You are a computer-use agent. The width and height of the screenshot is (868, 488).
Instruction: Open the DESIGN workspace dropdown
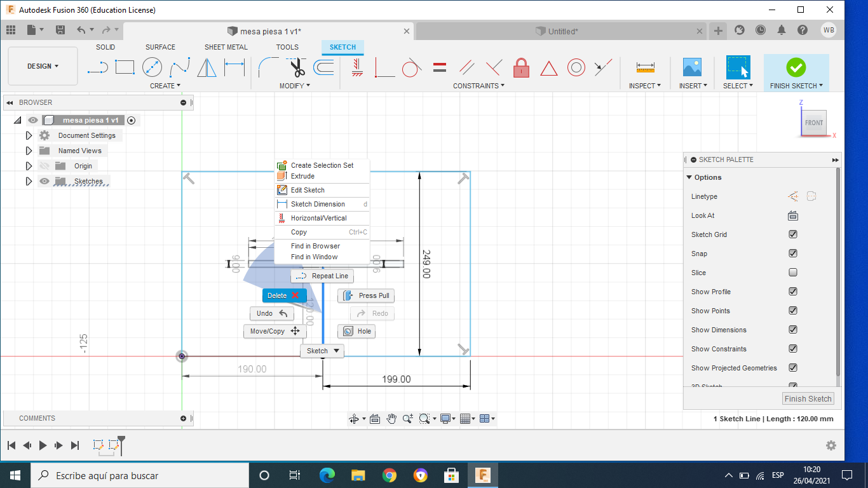[x=43, y=66]
